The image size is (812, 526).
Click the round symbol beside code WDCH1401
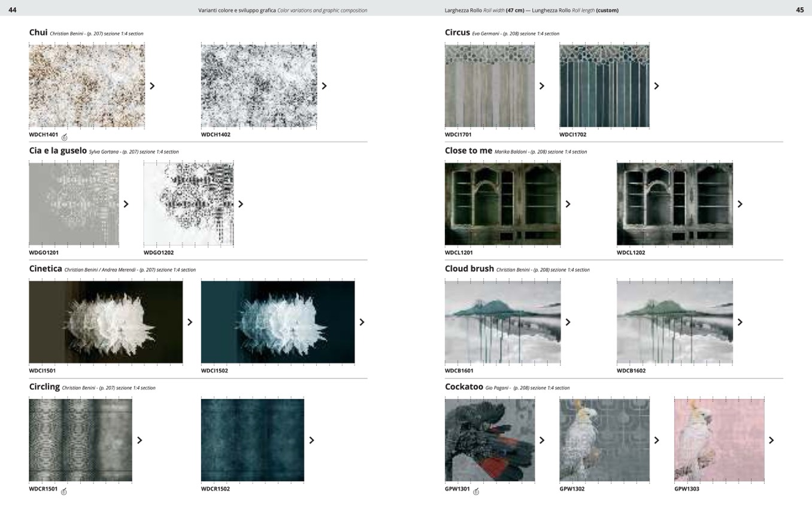(64, 137)
